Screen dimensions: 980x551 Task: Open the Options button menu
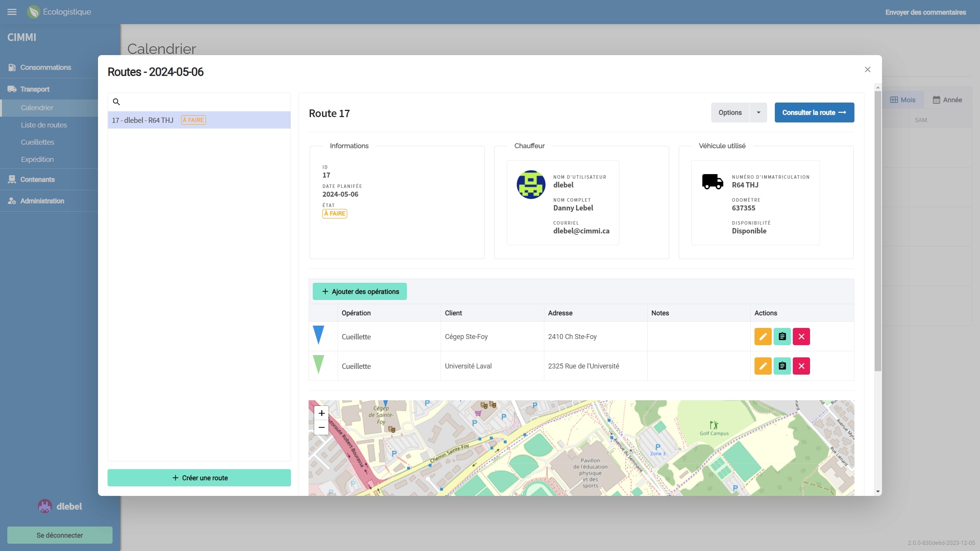pos(730,112)
